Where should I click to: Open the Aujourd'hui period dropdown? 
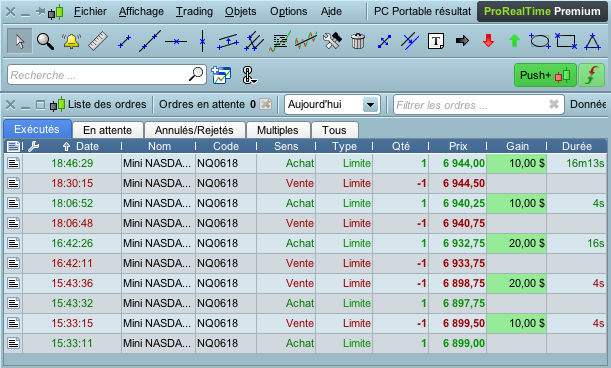click(332, 104)
